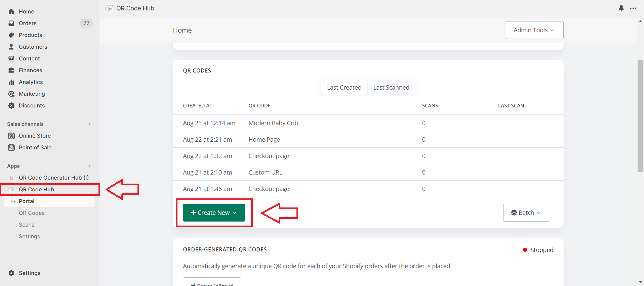Image resolution: width=644 pixels, height=286 pixels.
Task: Click the Products tag icon
Action: [11, 35]
